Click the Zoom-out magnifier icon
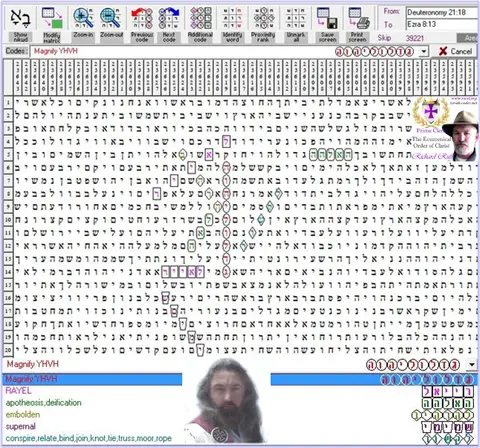Viewport: 480px width, 448px height. [x=111, y=18]
